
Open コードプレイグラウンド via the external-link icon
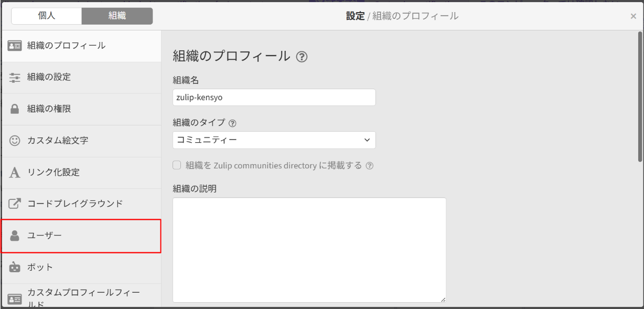pyautogui.click(x=16, y=204)
